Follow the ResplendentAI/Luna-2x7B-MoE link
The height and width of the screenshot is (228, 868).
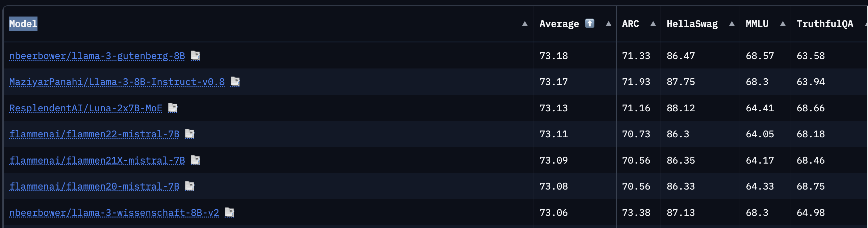point(86,108)
